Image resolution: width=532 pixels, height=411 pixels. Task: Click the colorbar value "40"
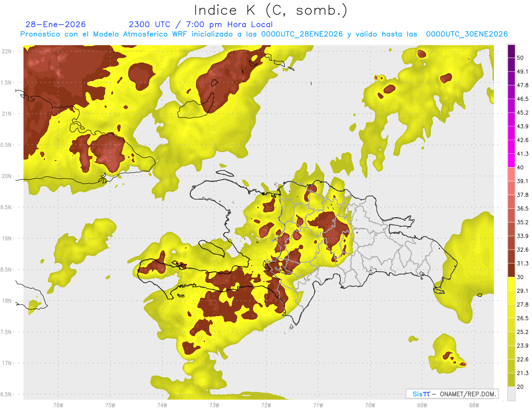pyautogui.click(x=520, y=168)
